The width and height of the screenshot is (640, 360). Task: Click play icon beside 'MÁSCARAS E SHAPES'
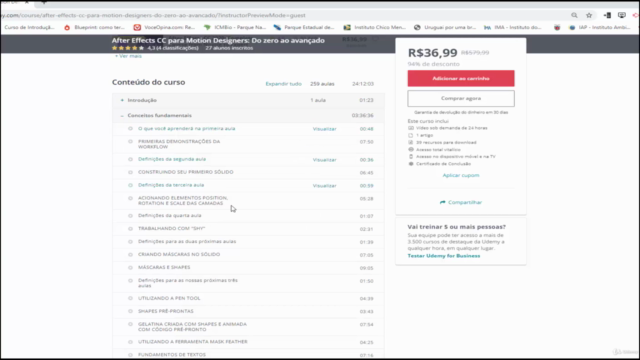click(130, 268)
